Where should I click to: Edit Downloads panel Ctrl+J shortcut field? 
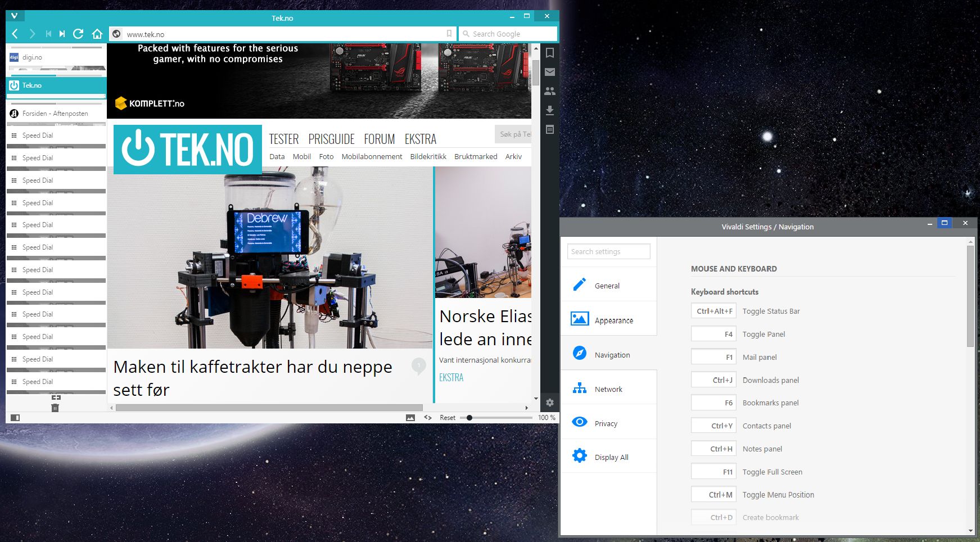click(x=713, y=380)
